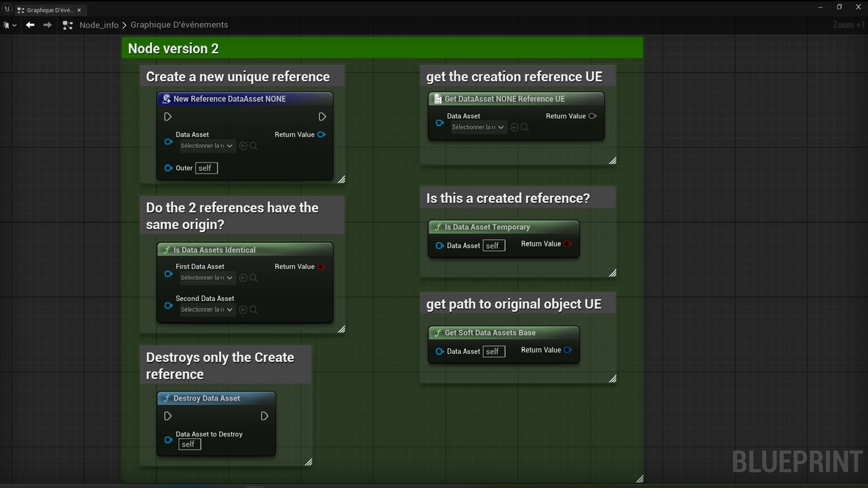Click Return Value pin on New Reference node

coord(321,134)
